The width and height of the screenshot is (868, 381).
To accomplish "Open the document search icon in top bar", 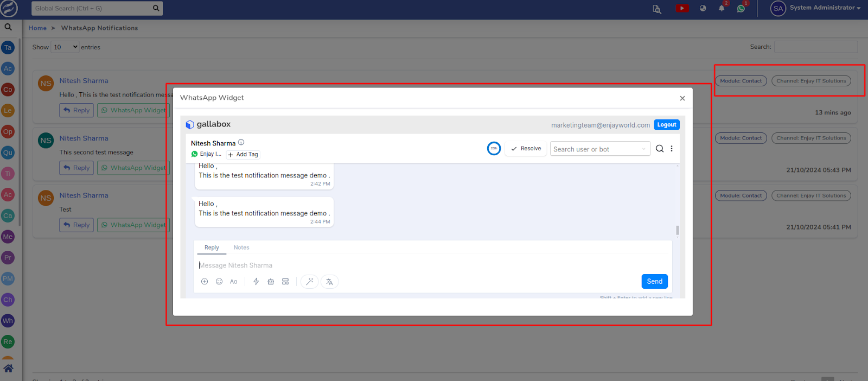I will (657, 9).
